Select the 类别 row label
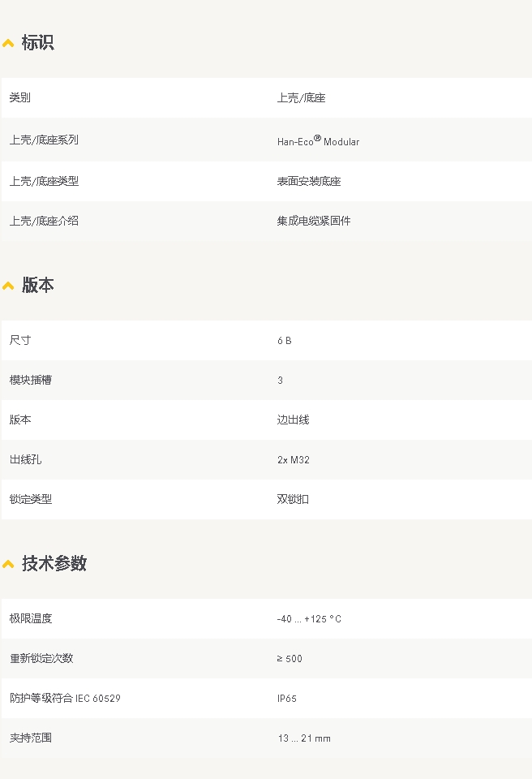532x779 pixels. point(20,97)
